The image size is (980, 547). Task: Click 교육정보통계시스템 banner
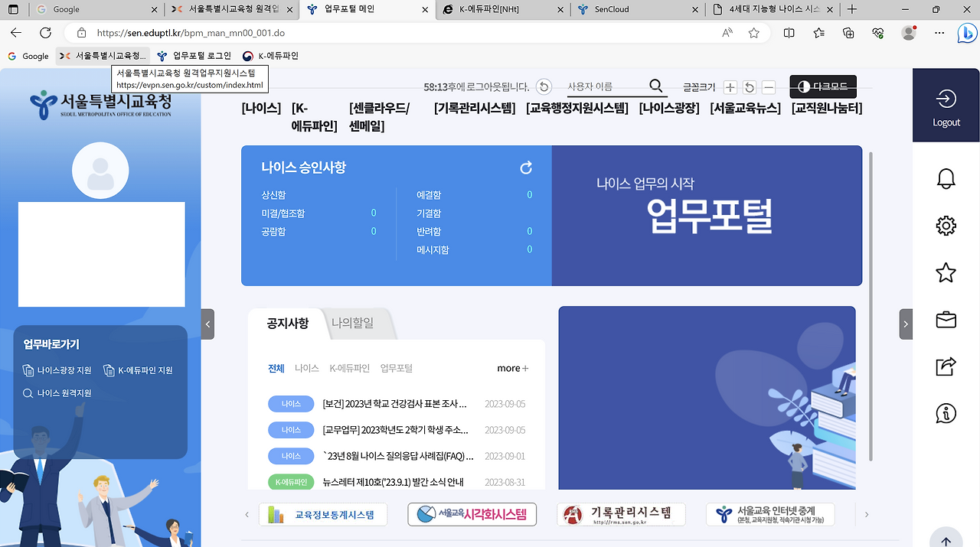click(x=323, y=515)
